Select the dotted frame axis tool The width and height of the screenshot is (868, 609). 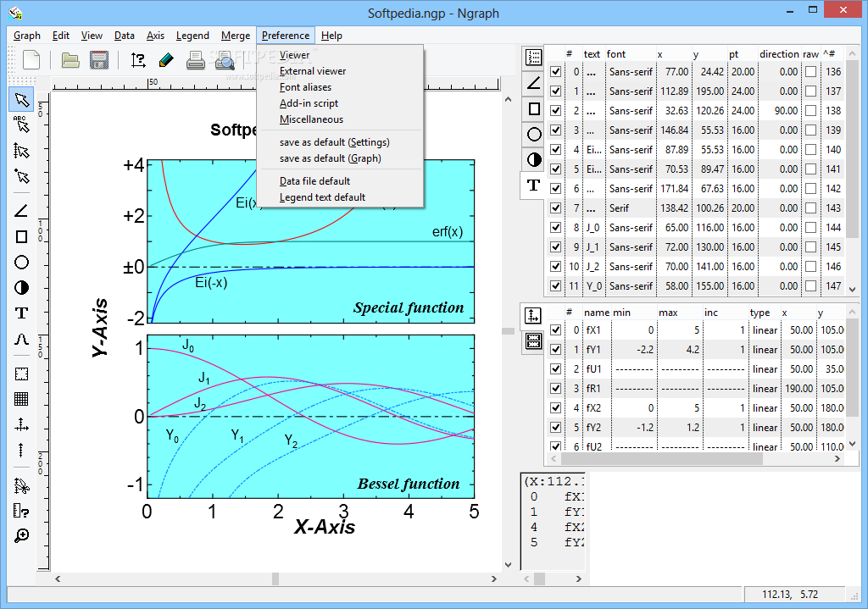coord(21,374)
